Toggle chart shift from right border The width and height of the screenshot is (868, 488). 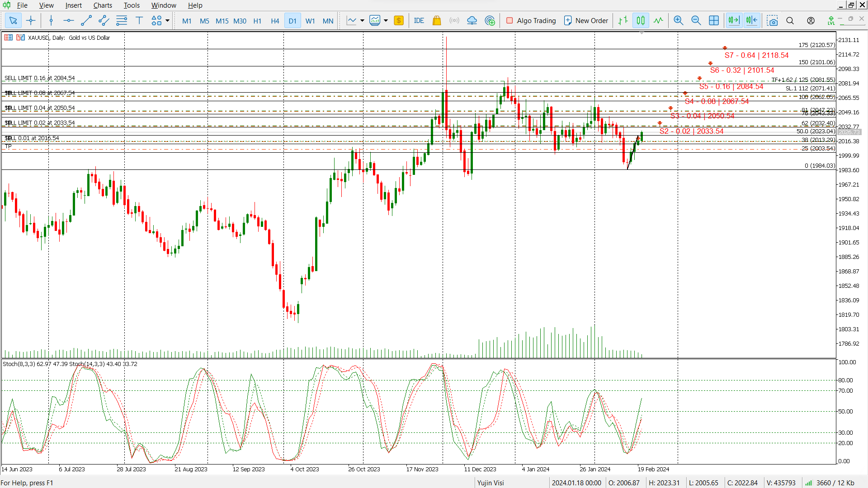coord(752,20)
